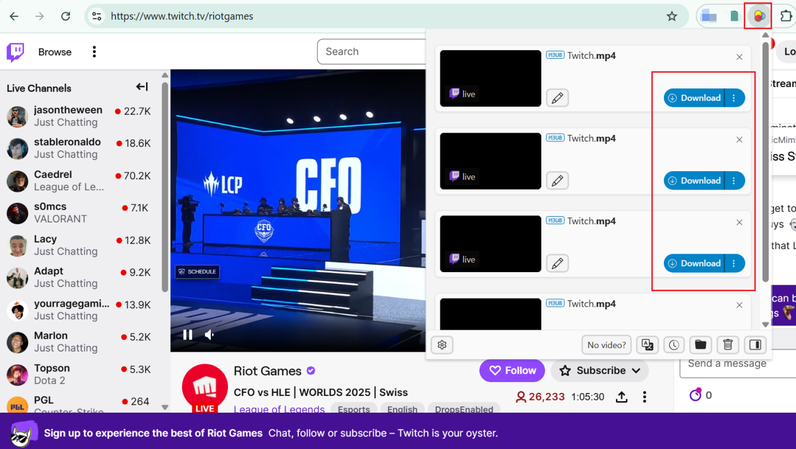Open s0mcs VALORANT channel
Image resolution: width=796 pixels, height=449 pixels.
click(x=80, y=213)
